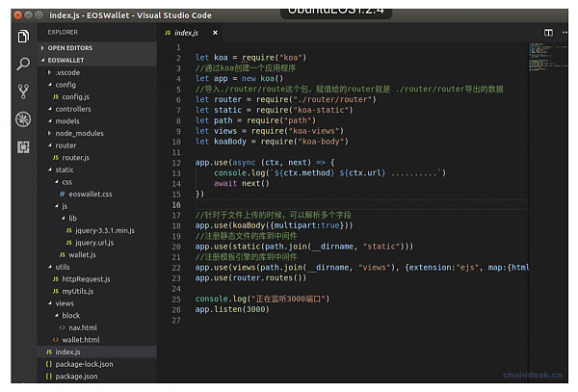578x392 pixels.
Task: Maximize the VS Code window
Action: [x=39, y=15]
